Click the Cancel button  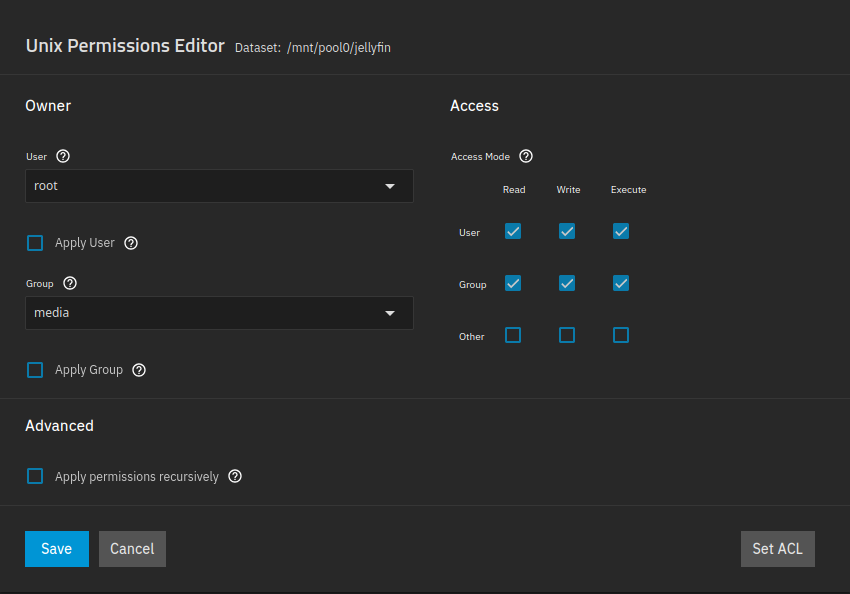[132, 548]
